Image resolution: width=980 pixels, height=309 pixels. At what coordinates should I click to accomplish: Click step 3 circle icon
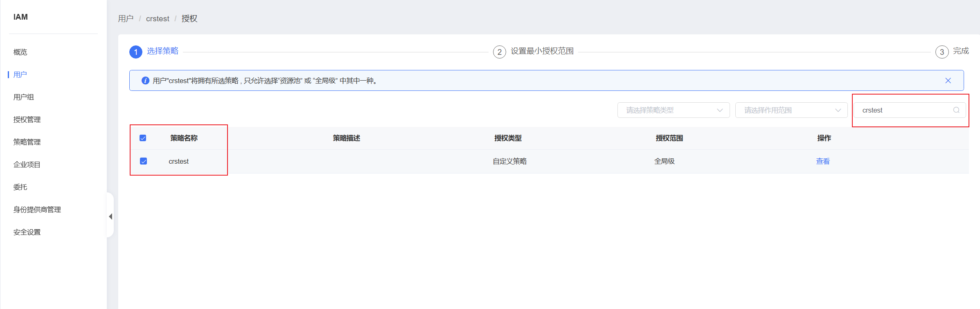[x=942, y=52]
